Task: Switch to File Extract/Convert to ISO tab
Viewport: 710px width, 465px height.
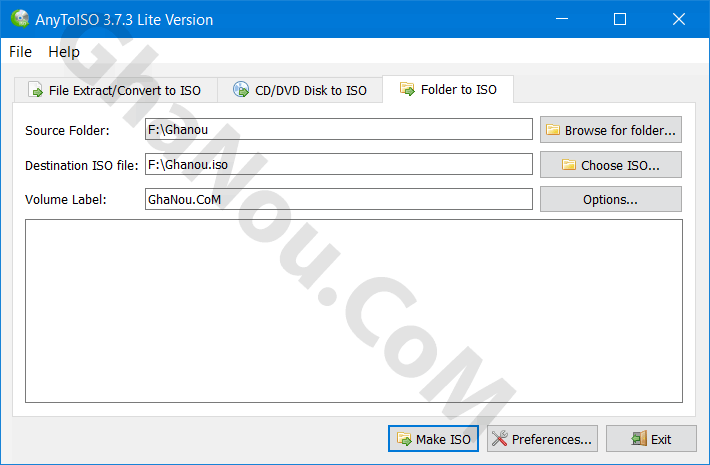Action: (116, 90)
